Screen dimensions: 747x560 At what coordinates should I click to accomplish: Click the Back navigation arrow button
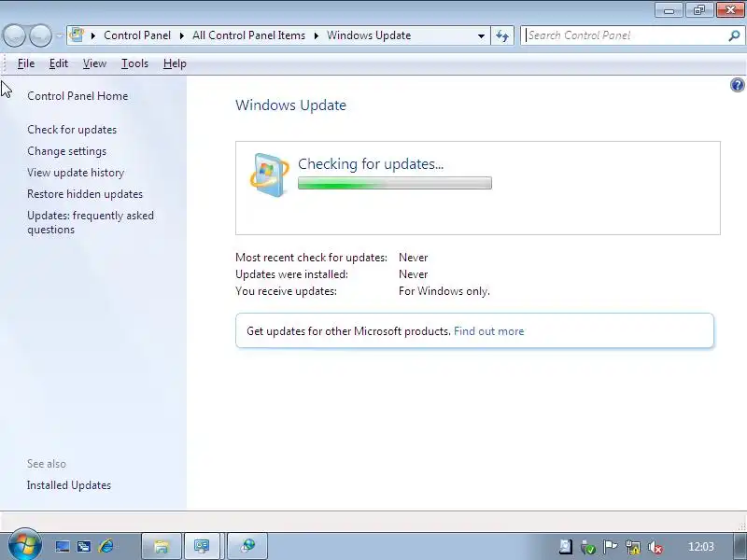(14, 35)
